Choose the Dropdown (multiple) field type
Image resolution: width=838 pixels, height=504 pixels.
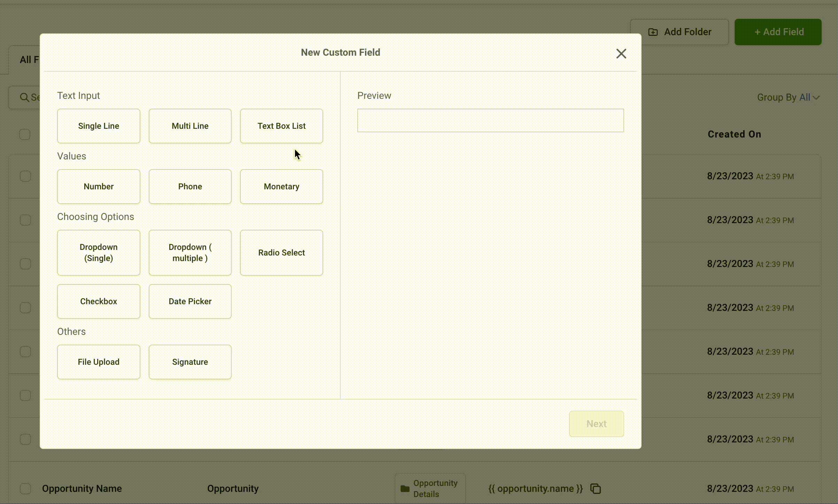coord(190,253)
